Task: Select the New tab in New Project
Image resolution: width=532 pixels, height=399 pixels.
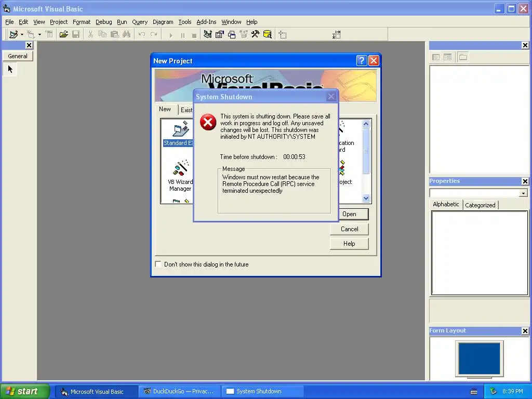Action: [165, 109]
